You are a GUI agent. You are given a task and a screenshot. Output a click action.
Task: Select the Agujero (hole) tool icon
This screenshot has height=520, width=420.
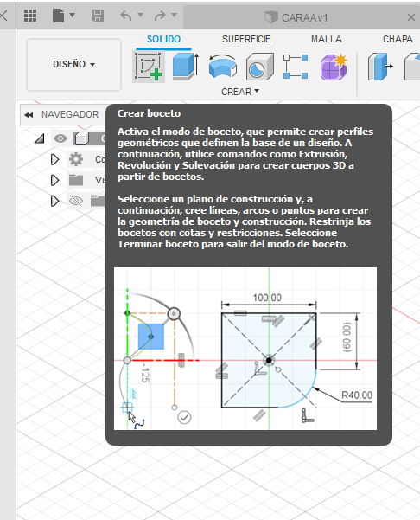pos(259,67)
